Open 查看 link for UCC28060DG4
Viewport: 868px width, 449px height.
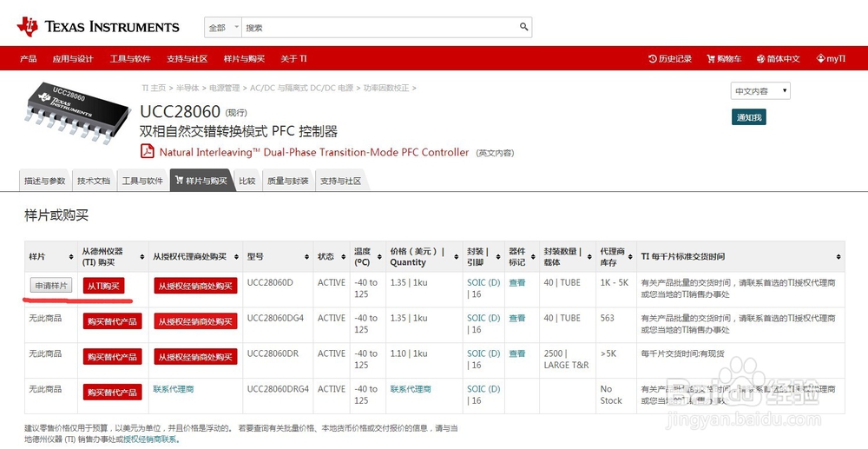pyautogui.click(x=517, y=318)
